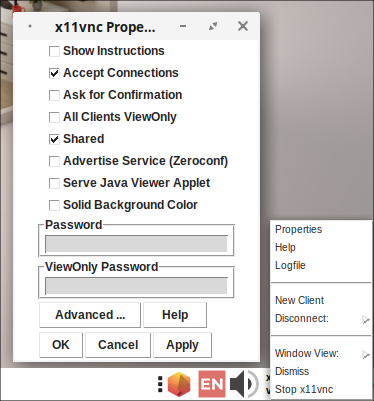This screenshot has width=374, height=401.
Task: Open the Advanced ... settings
Action: point(90,315)
